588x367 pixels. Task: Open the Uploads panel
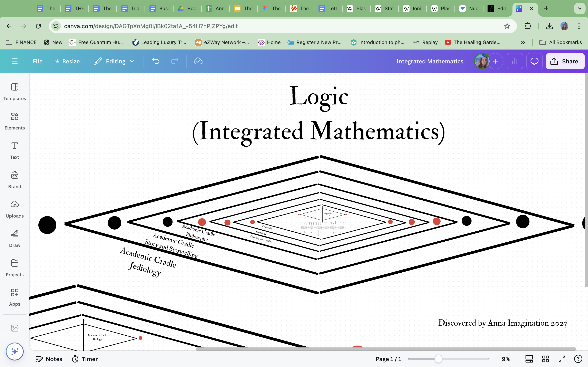[14, 209]
